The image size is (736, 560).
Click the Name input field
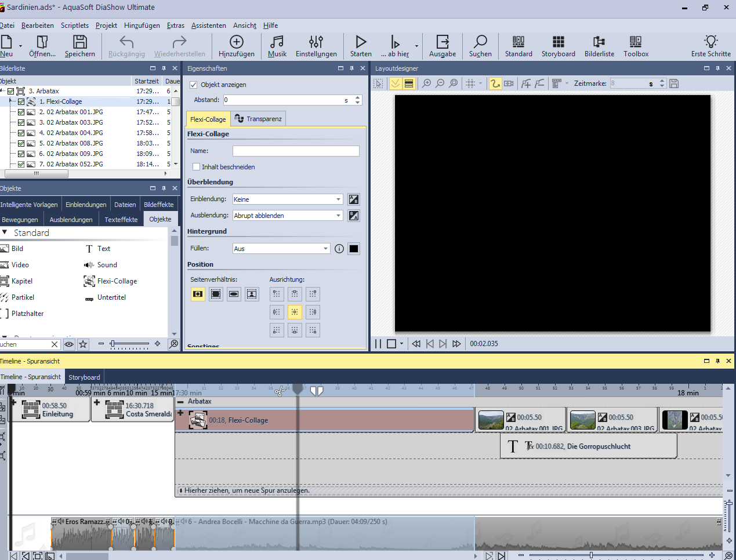[296, 151]
